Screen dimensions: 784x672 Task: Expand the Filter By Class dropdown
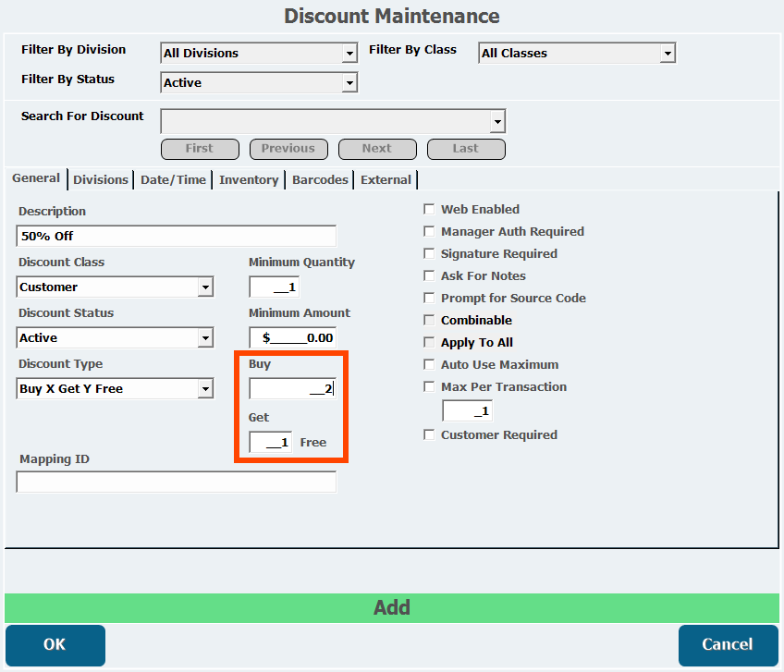(577, 53)
